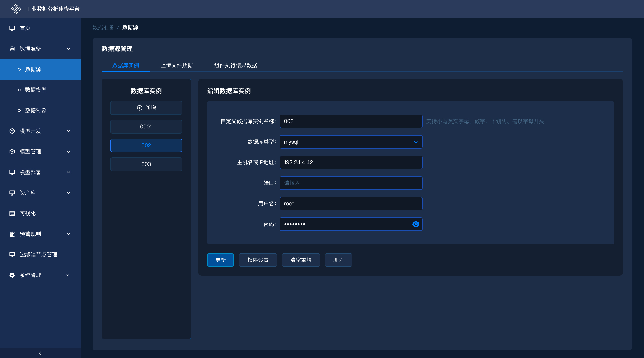Click the 更新 button
This screenshot has width=644, height=358.
[220, 260]
